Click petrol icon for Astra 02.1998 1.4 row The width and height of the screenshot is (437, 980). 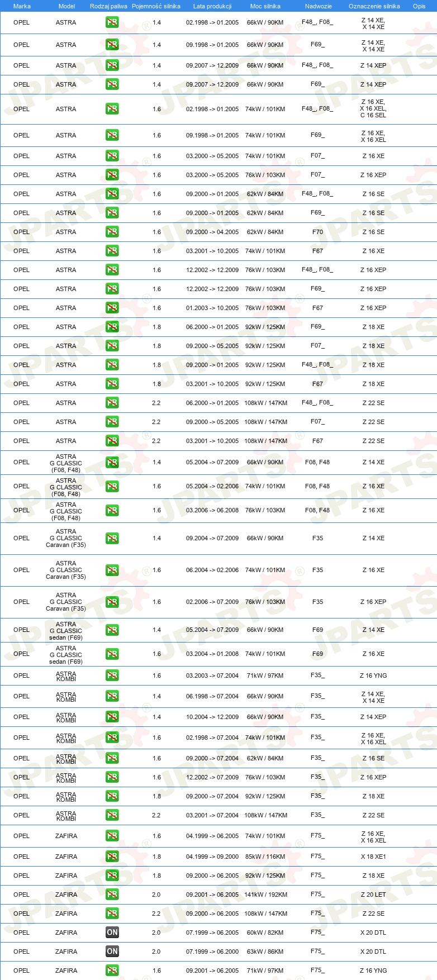(x=112, y=23)
